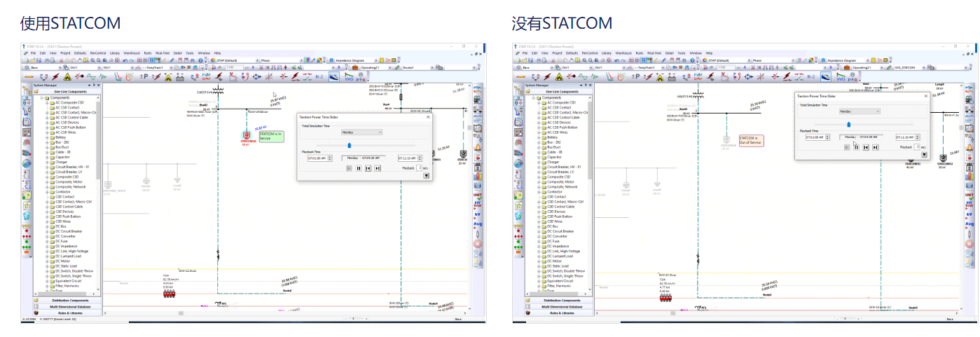
Task: Expand the Battery folder in 使用STATCOM System Manager
Action: 48,137
